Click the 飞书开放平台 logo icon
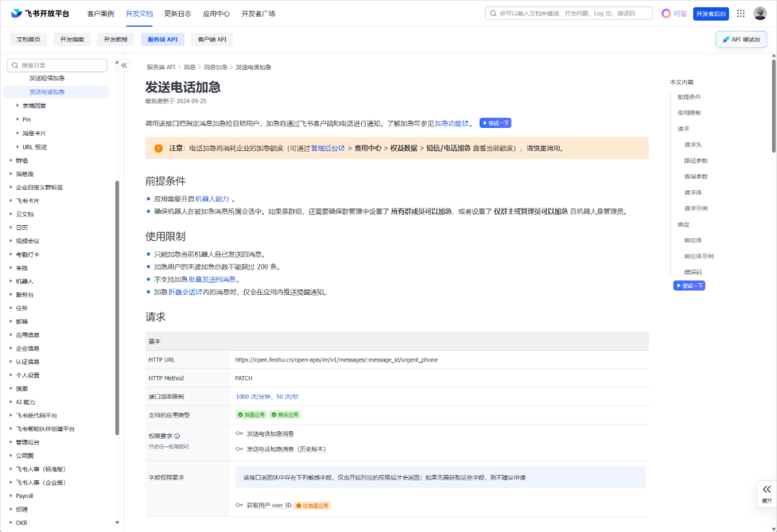The height and width of the screenshot is (532, 777). tap(16, 12)
